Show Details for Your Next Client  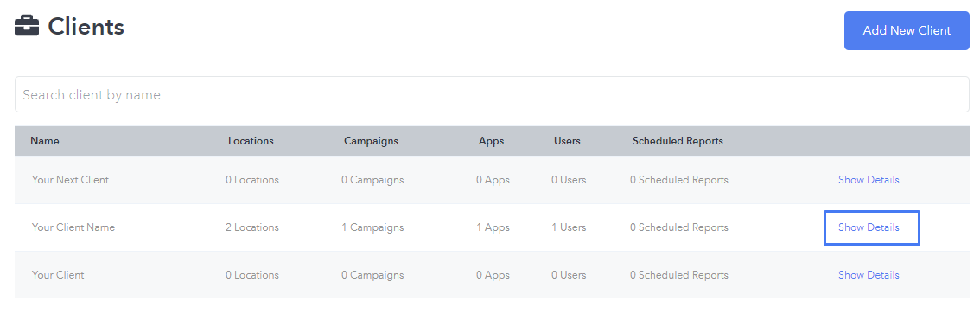(869, 180)
